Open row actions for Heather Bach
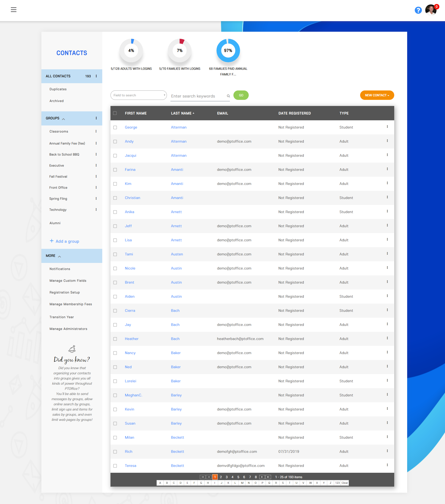This screenshot has width=445, height=504. click(387, 338)
